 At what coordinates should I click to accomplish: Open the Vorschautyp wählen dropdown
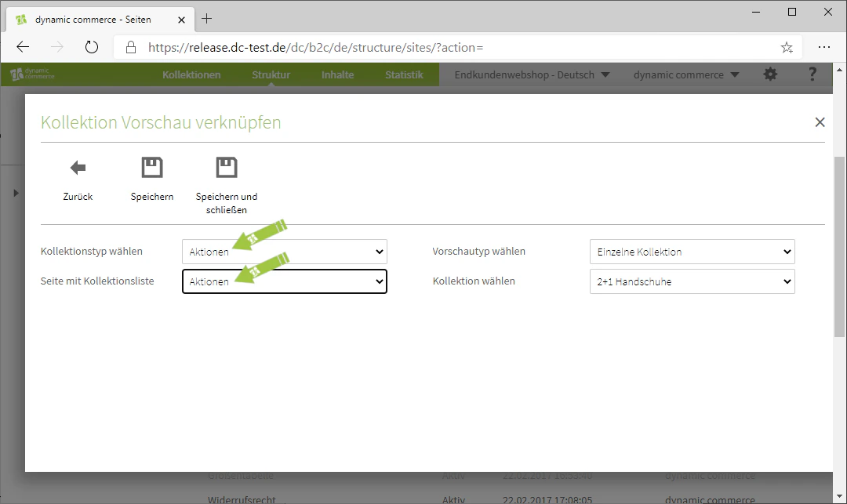click(x=692, y=252)
